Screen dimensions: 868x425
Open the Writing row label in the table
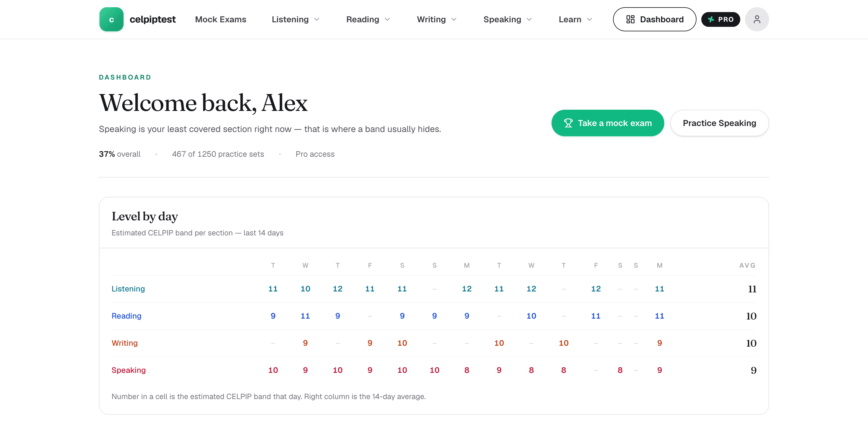(125, 343)
